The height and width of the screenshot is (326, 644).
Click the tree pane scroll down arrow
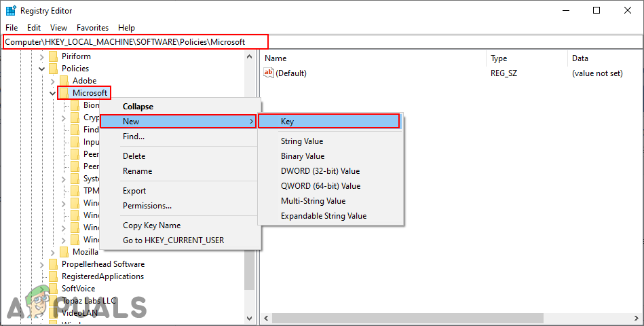(x=249, y=318)
